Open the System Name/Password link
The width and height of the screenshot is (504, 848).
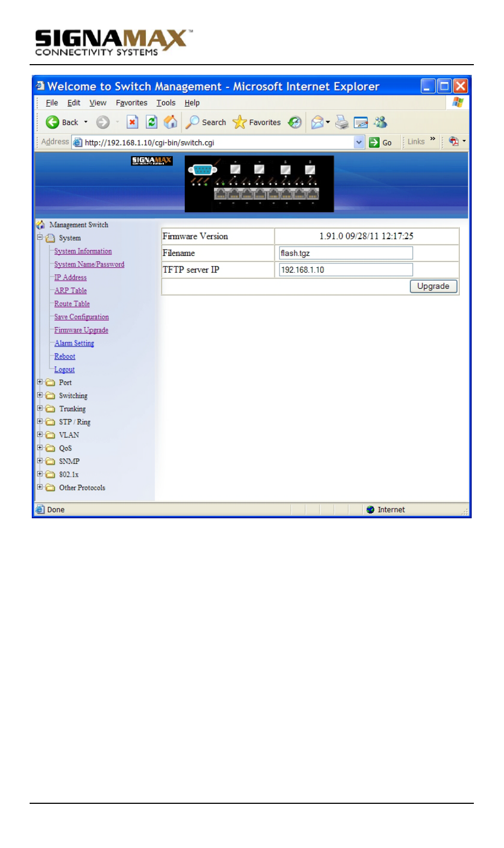pyautogui.click(x=89, y=264)
